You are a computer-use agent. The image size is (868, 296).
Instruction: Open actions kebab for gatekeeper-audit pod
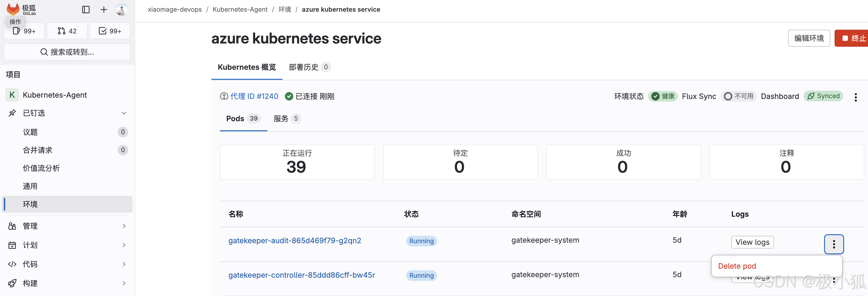coord(834,244)
